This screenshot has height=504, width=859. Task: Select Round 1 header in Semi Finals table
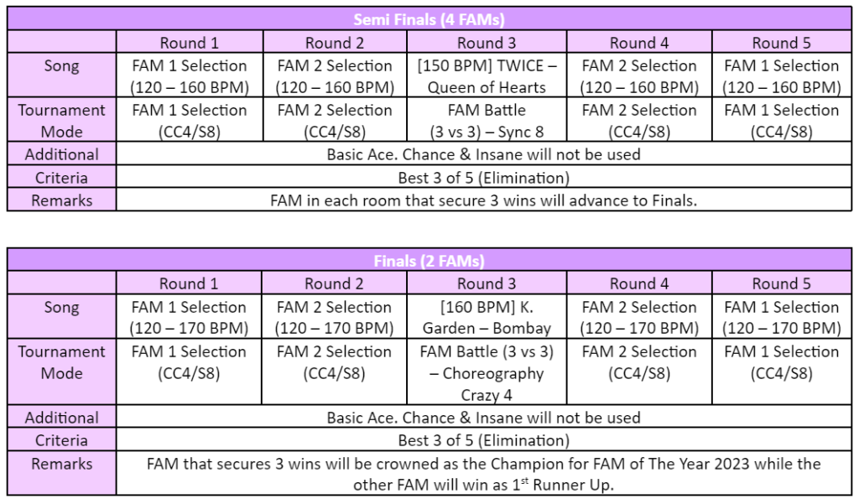(189, 43)
